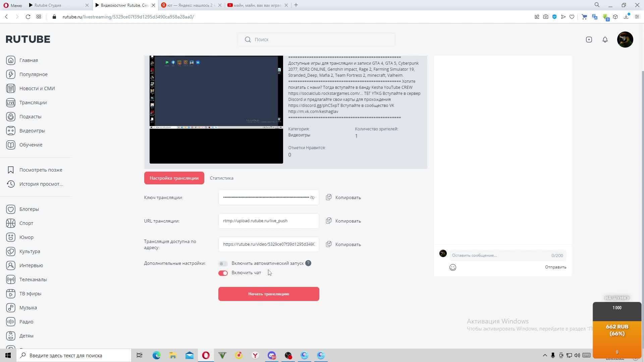Enable automatic launch toggle
The width and height of the screenshot is (644, 362).
[223, 264]
